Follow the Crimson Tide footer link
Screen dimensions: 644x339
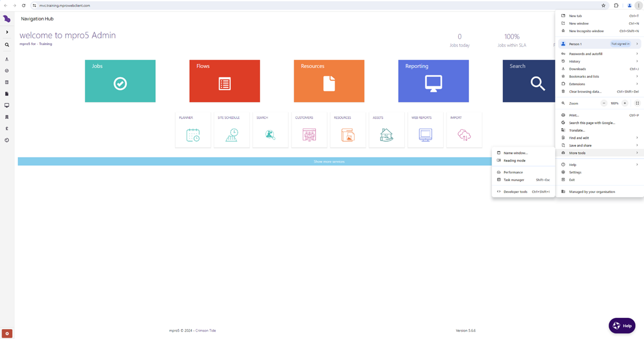tap(205, 330)
